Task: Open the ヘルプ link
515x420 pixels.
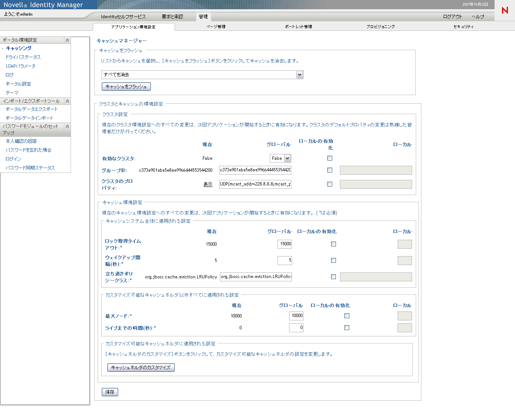Action: tap(478, 17)
